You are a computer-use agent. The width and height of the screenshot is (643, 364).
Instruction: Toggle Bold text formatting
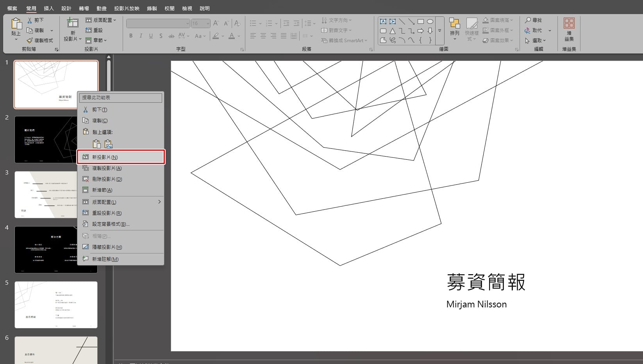pyautogui.click(x=131, y=36)
